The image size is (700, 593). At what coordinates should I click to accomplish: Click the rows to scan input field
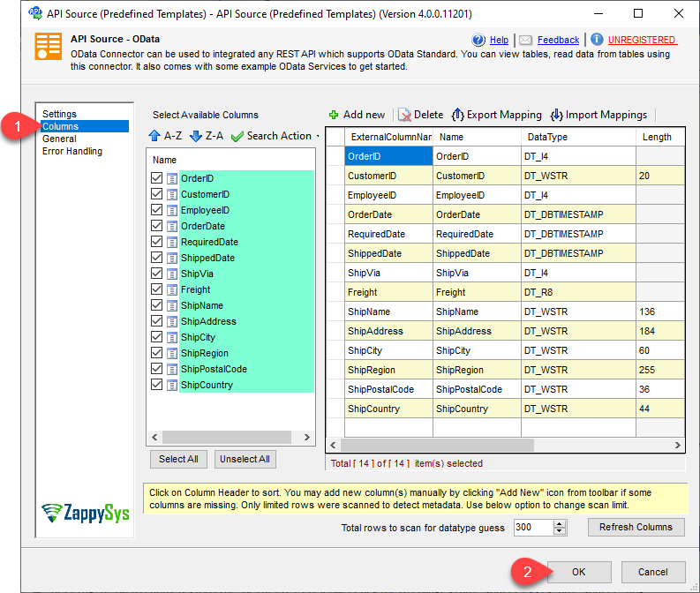tap(533, 528)
